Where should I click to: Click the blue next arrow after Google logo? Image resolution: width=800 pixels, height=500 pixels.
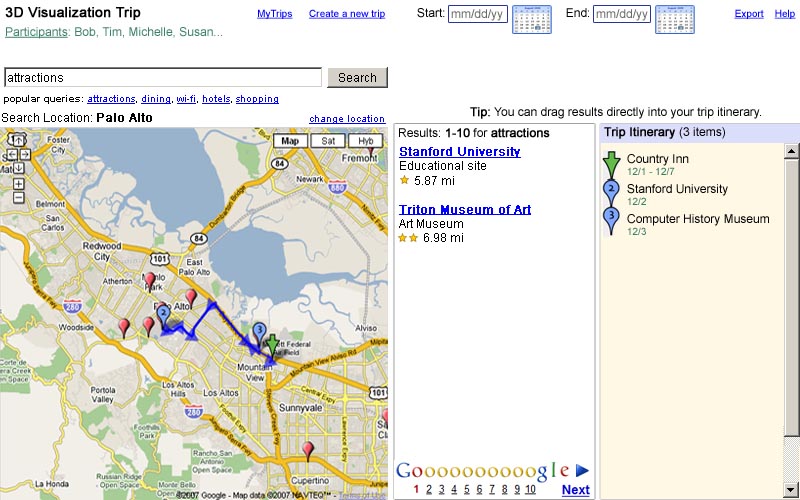(x=582, y=470)
